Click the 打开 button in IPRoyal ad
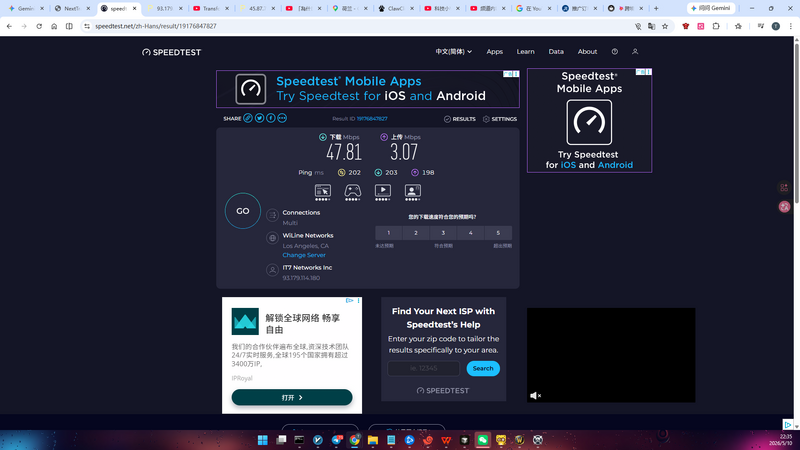 click(292, 397)
